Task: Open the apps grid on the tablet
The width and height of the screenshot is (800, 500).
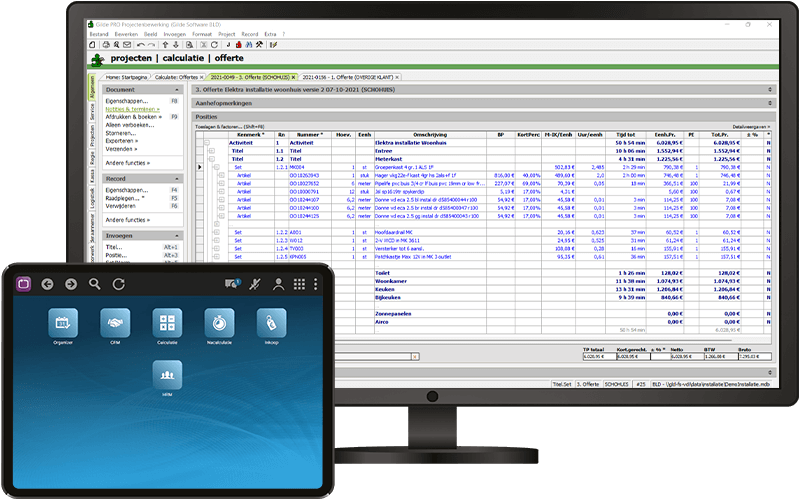Action: point(299,284)
